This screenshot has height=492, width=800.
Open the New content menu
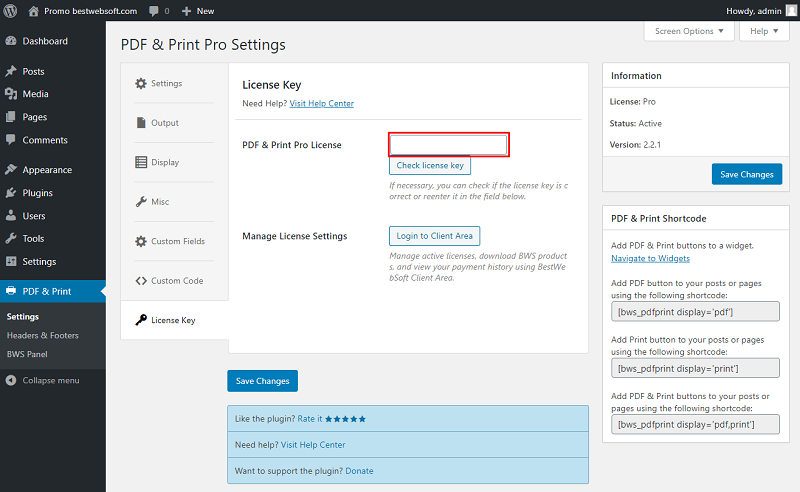click(x=198, y=11)
